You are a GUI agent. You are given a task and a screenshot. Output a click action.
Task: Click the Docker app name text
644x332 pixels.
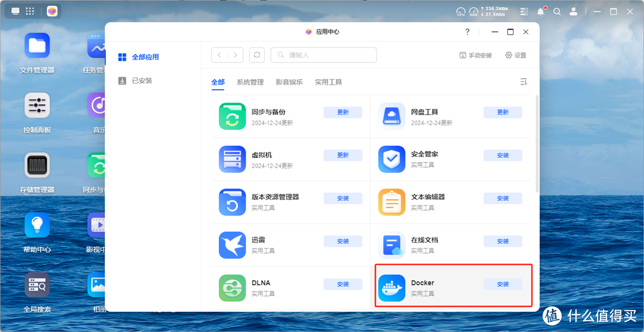tap(423, 283)
